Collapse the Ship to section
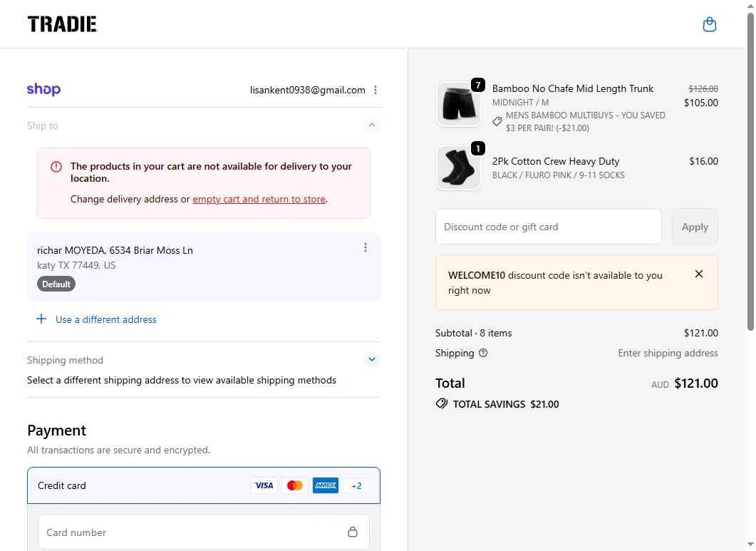The image size is (756, 551). click(372, 125)
